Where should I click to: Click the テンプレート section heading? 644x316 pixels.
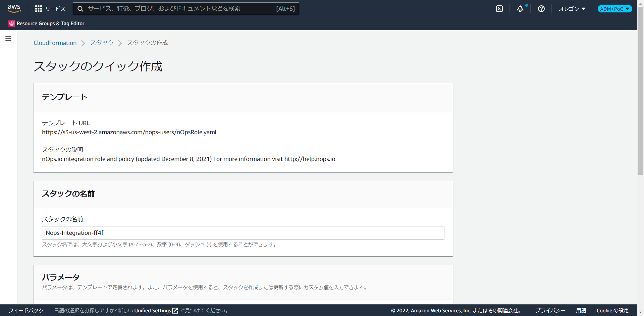click(x=64, y=97)
